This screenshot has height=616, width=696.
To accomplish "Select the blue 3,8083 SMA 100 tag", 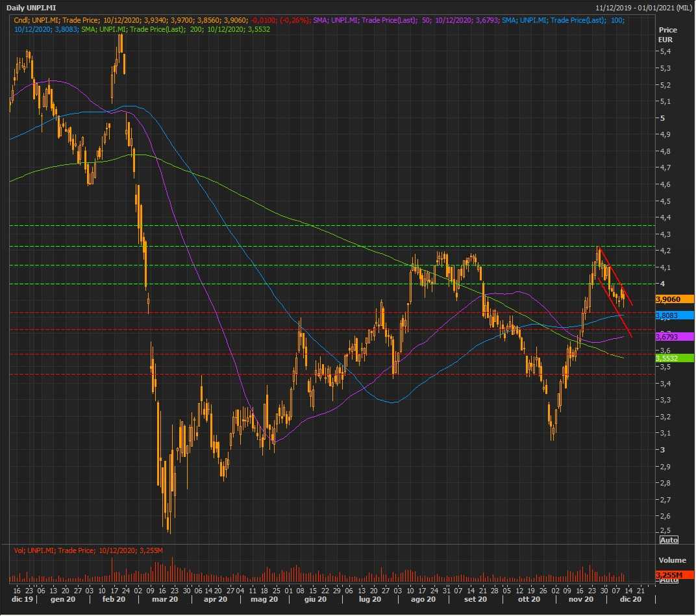I will point(675,315).
